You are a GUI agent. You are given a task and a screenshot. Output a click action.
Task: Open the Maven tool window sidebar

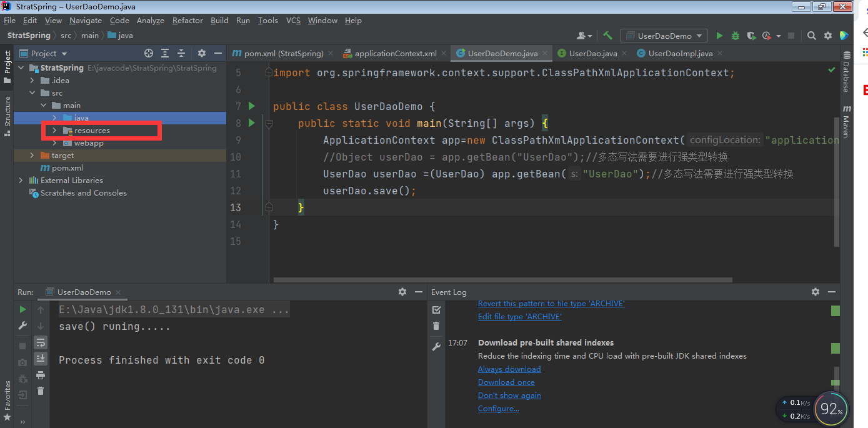coord(847,121)
